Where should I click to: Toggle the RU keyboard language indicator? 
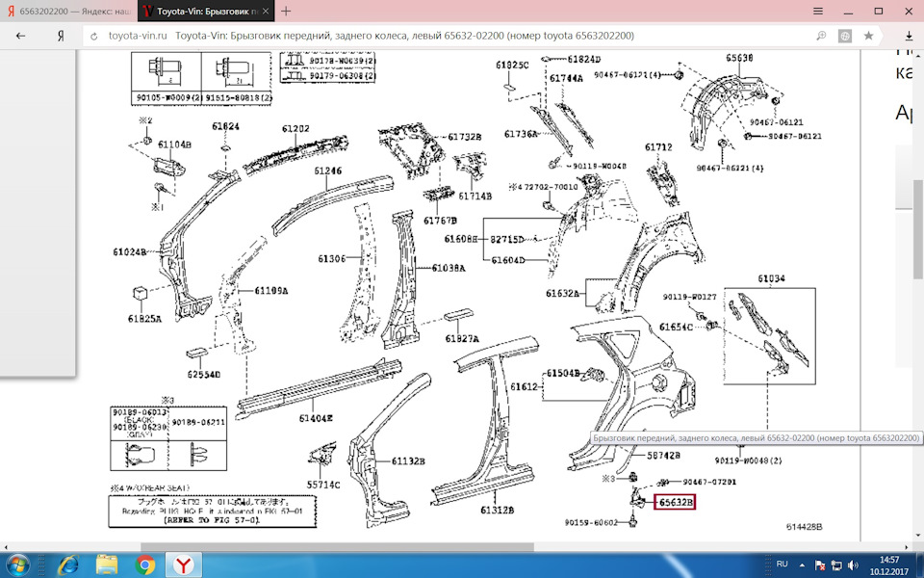coord(783,565)
